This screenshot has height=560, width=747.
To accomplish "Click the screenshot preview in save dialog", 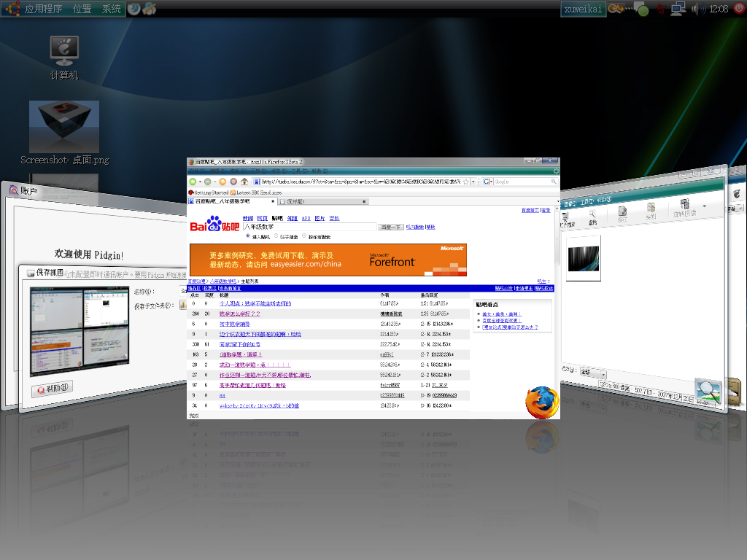I will (x=80, y=331).
